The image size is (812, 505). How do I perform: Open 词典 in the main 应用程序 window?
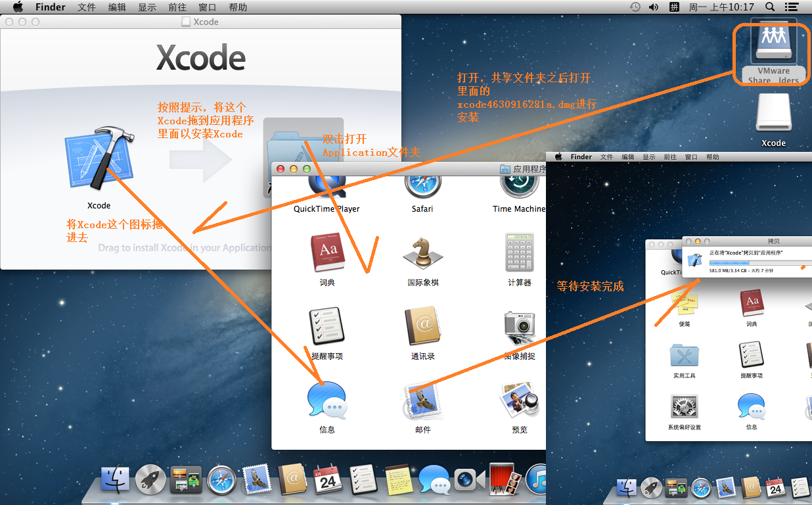(x=327, y=252)
